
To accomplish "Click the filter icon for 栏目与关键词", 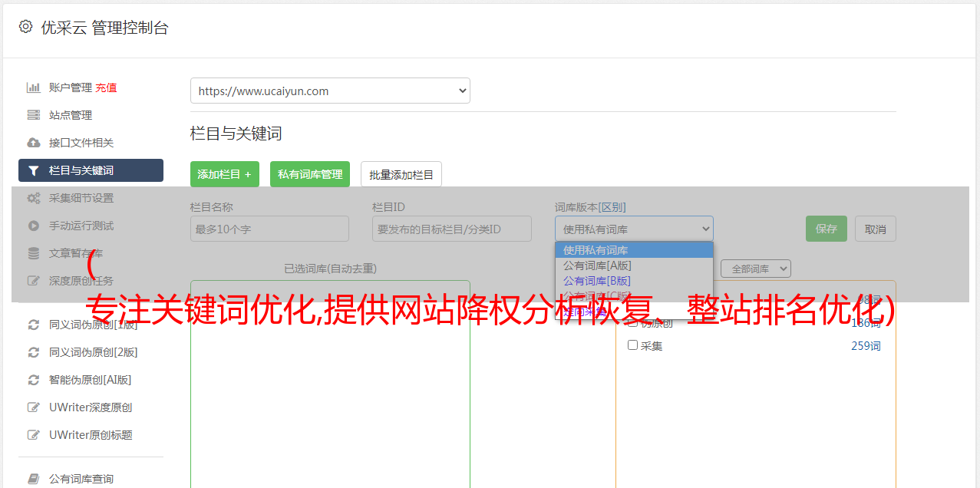I will tap(34, 170).
